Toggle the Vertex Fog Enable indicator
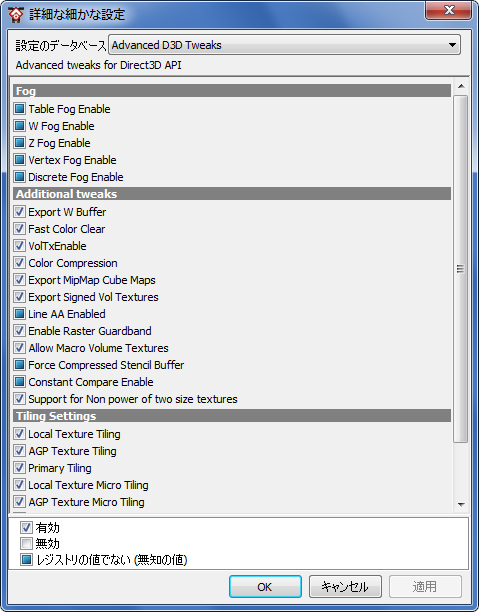The height and width of the screenshot is (612, 479). click(20, 160)
